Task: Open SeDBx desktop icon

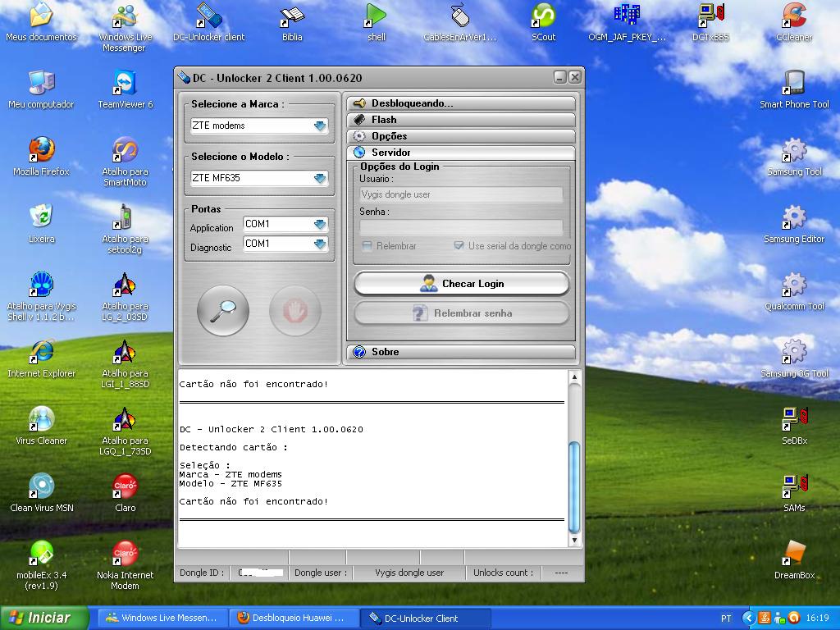Action: (x=794, y=426)
